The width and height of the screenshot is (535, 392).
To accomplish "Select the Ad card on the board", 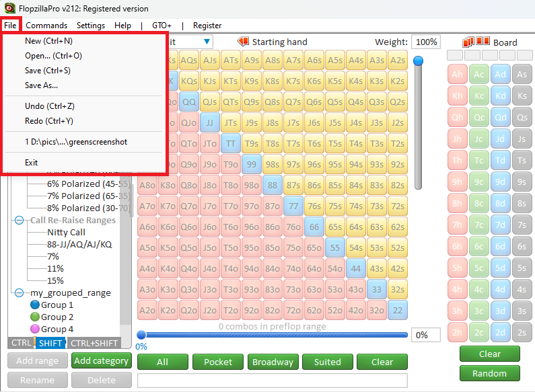I will tap(500, 74).
